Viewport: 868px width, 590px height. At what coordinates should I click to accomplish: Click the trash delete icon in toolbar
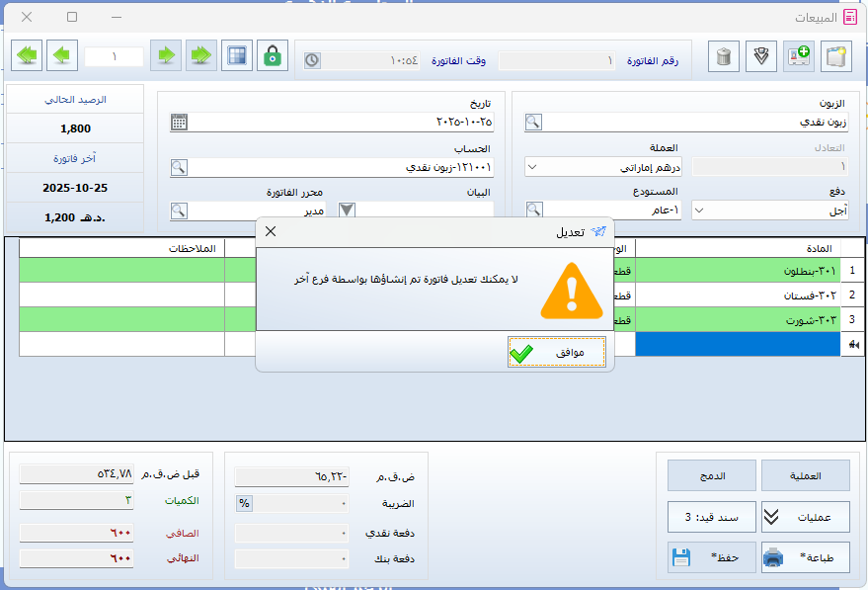(724, 56)
